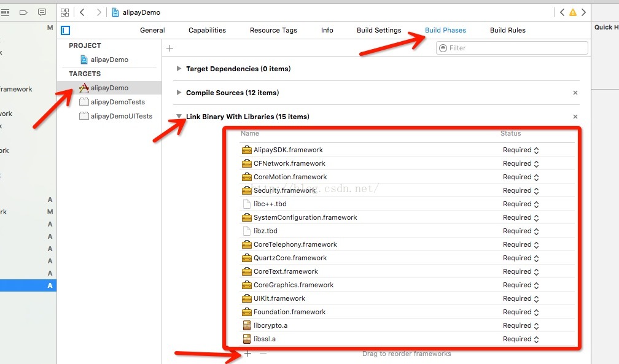
Task: Expand the Compile Sources section
Action: pos(179,93)
